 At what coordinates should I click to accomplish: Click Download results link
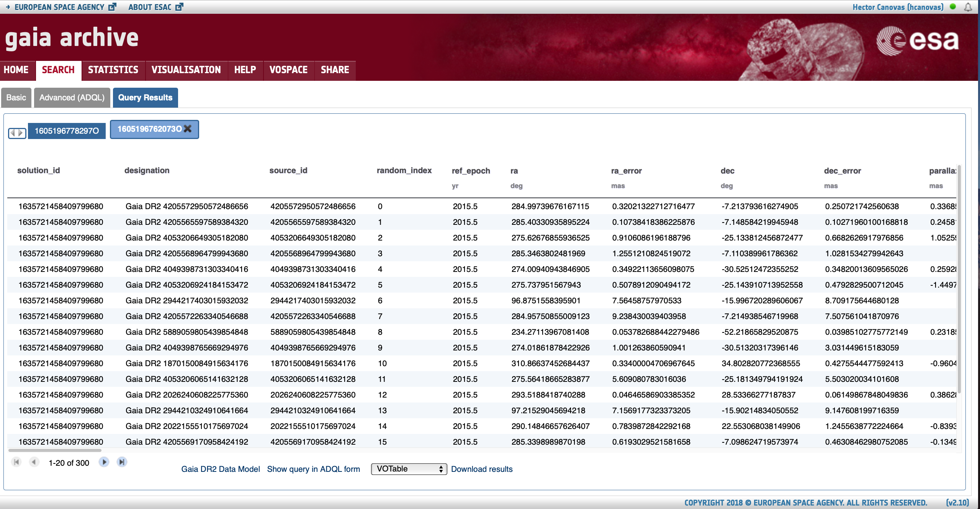tap(482, 469)
